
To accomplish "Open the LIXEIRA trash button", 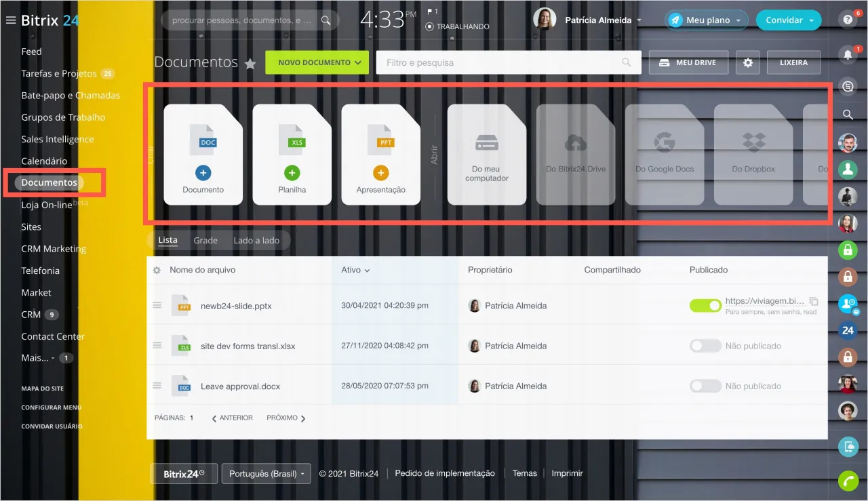I will [793, 62].
